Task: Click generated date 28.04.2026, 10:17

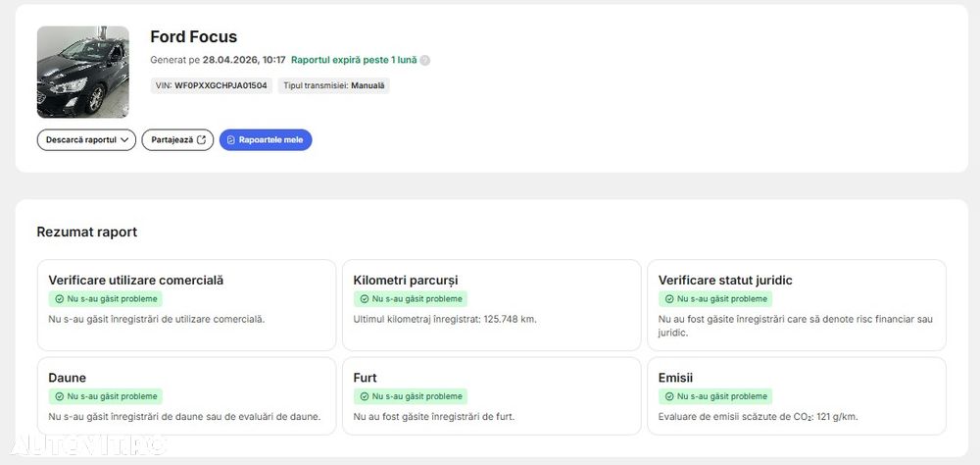Action: pyautogui.click(x=244, y=60)
